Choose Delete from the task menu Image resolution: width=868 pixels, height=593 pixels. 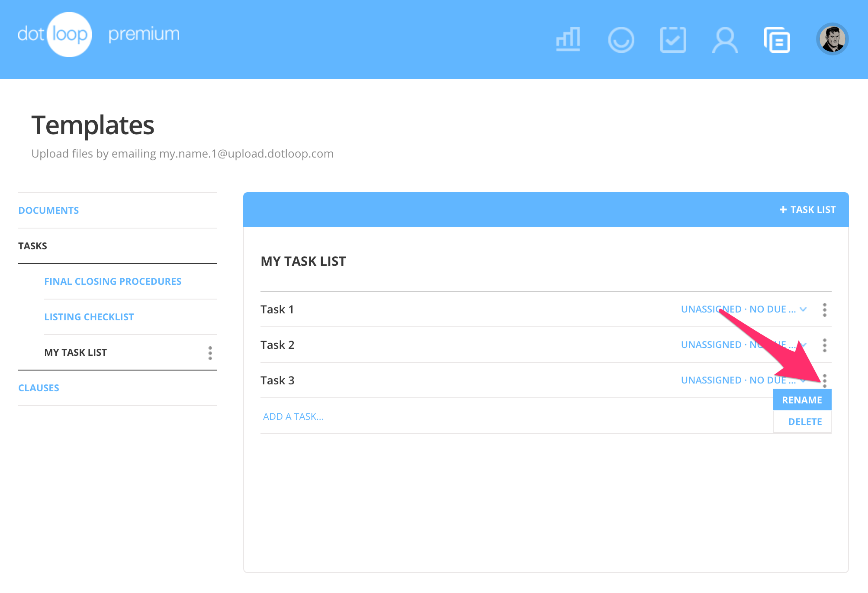coord(804,422)
